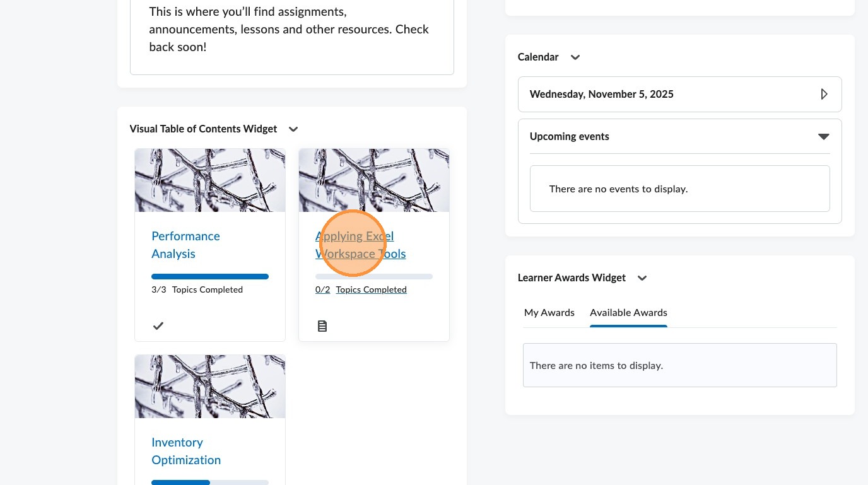Click the Inventory Optimization card thumbnail image
The width and height of the screenshot is (868, 485).
(x=210, y=386)
